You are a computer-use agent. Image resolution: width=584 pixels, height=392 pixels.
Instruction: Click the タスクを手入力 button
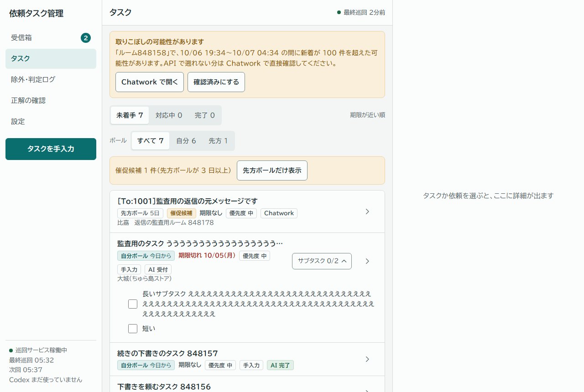(x=51, y=149)
